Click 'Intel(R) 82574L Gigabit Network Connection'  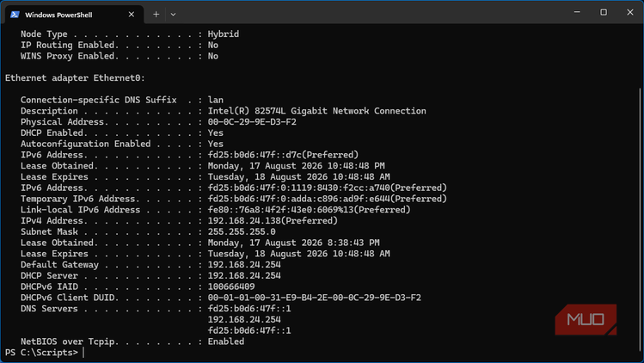pyautogui.click(x=316, y=111)
